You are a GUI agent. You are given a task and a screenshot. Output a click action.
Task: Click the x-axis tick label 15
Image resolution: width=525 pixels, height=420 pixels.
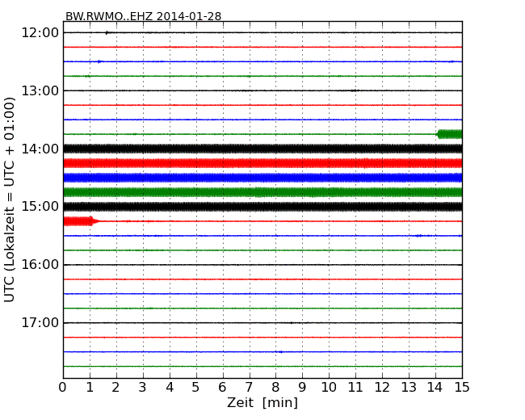click(x=462, y=388)
